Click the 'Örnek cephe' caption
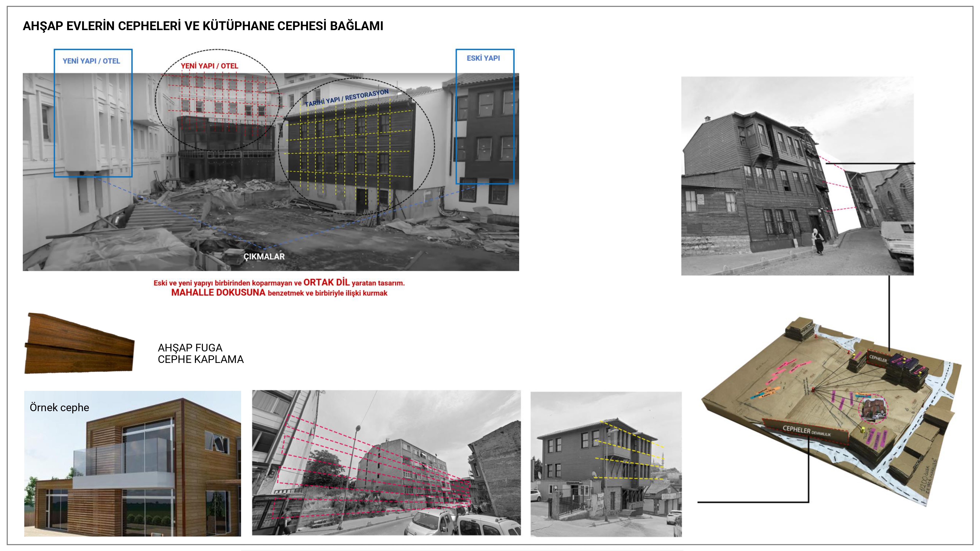This screenshot has height=551, width=980. tap(59, 408)
